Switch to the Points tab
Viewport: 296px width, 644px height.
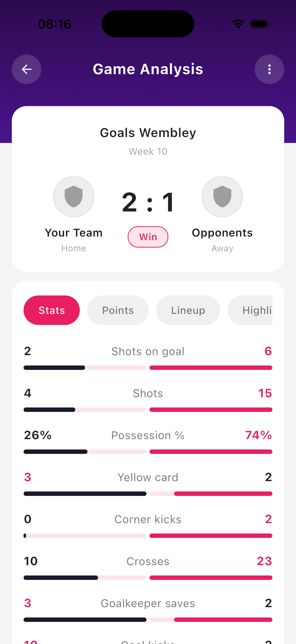click(118, 310)
